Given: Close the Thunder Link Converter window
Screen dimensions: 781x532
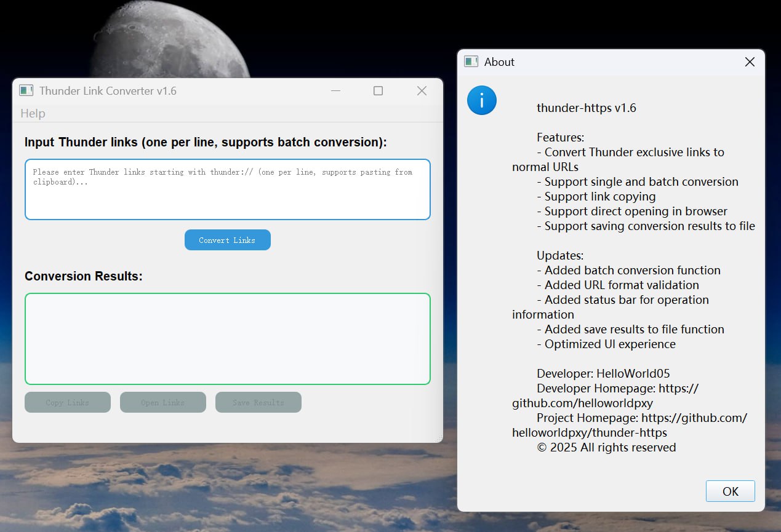Looking at the screenshot, I should [422, 91].
